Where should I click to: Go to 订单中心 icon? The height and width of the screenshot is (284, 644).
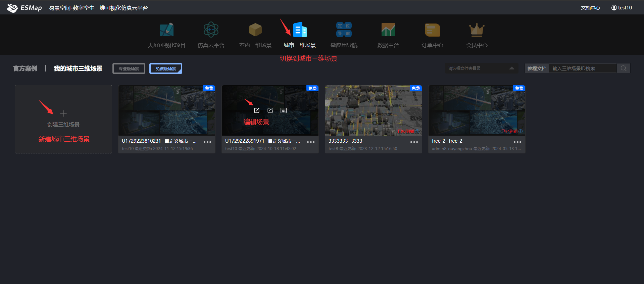point(432,30)
